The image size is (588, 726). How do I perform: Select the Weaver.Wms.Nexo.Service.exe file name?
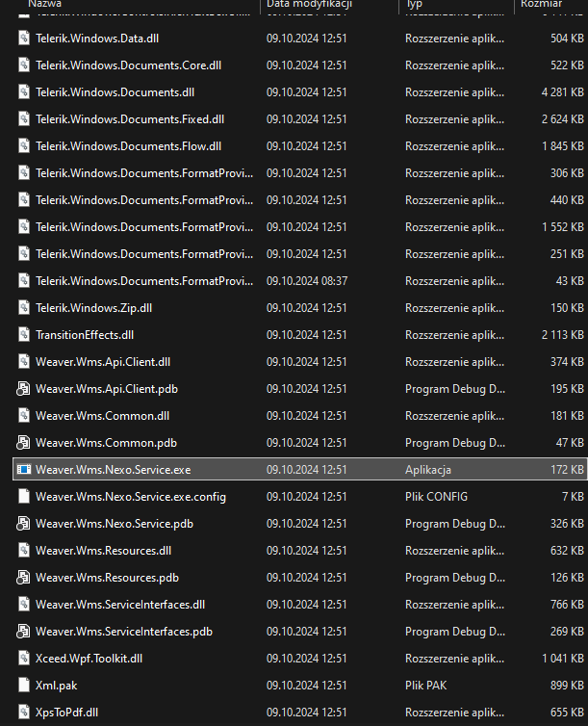113,470
